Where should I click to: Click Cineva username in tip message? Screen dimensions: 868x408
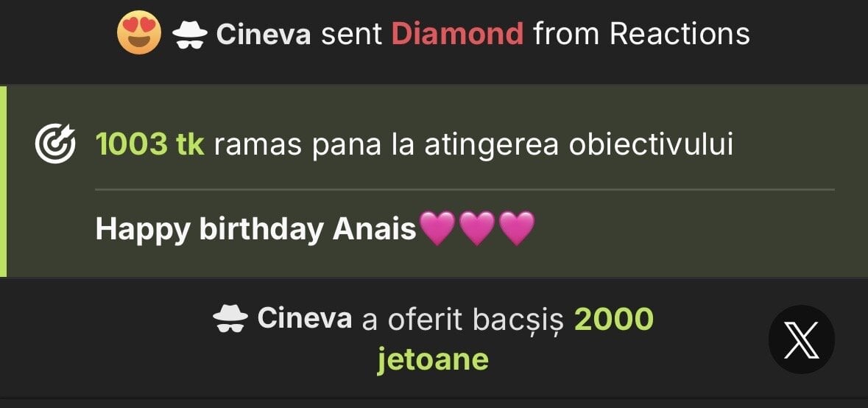(x=304, y=319)
